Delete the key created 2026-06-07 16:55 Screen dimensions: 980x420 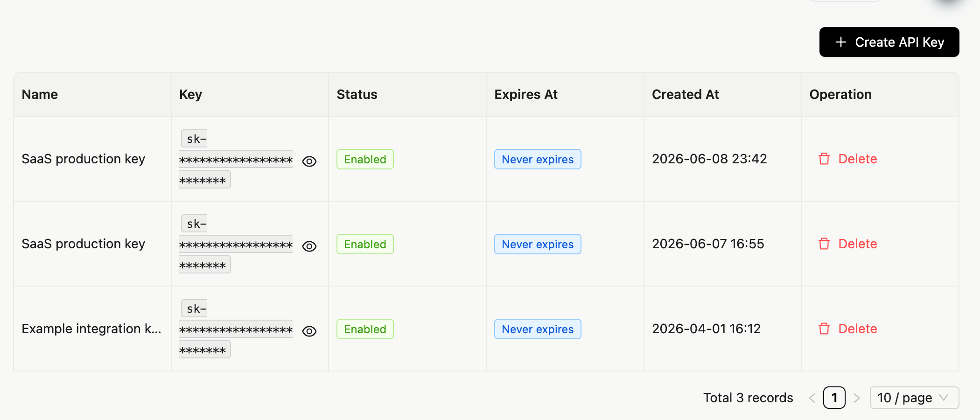pyautogui.click(x=847, y=244)
